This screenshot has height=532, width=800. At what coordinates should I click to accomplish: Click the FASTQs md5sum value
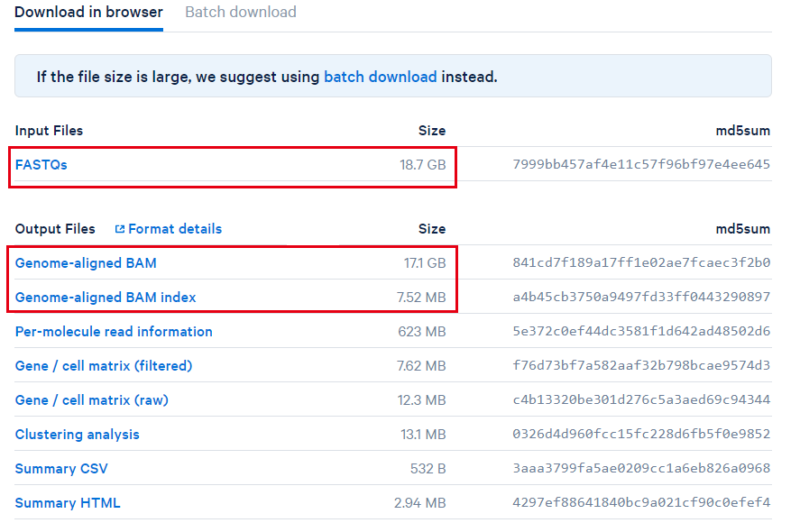coord(641,164)
